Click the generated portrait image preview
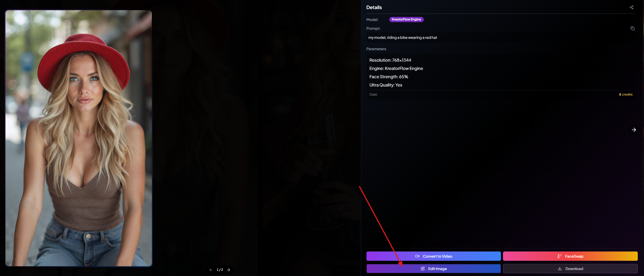This screenshot has height=276, width=644. (79, 138)
